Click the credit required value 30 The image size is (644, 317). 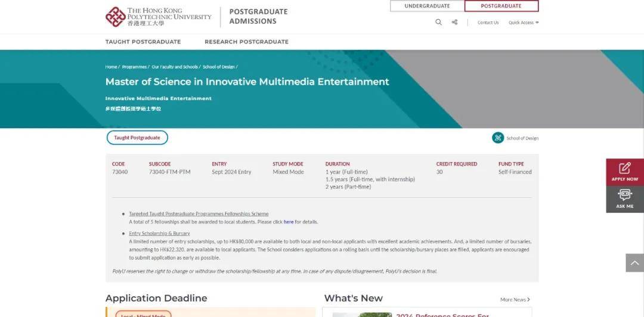(439, 172)
